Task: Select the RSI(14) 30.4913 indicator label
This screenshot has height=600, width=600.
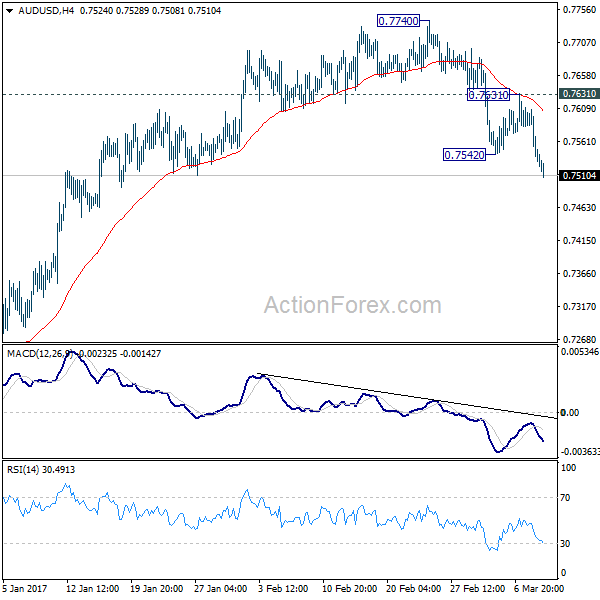Action: tap(41, 470)
